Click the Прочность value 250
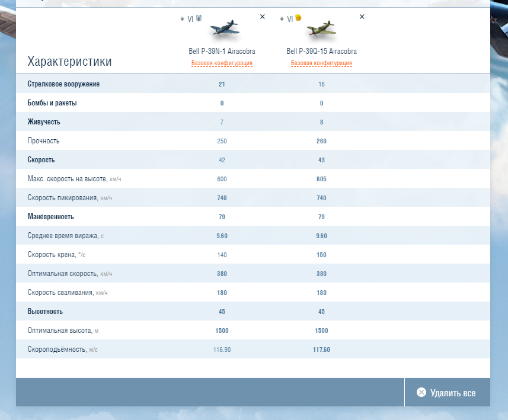This screenshot has width=508, height=420. pos(222,141)
